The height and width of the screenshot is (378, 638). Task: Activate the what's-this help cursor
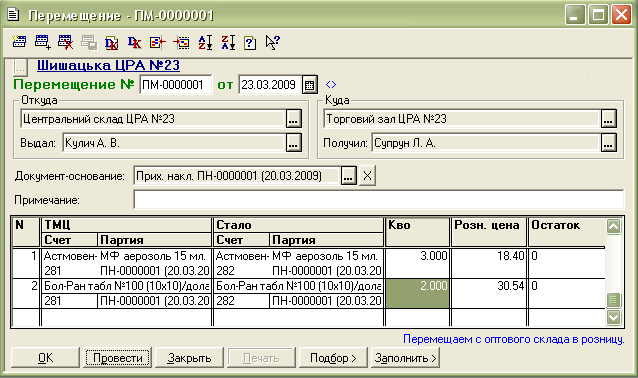(272, 42)
